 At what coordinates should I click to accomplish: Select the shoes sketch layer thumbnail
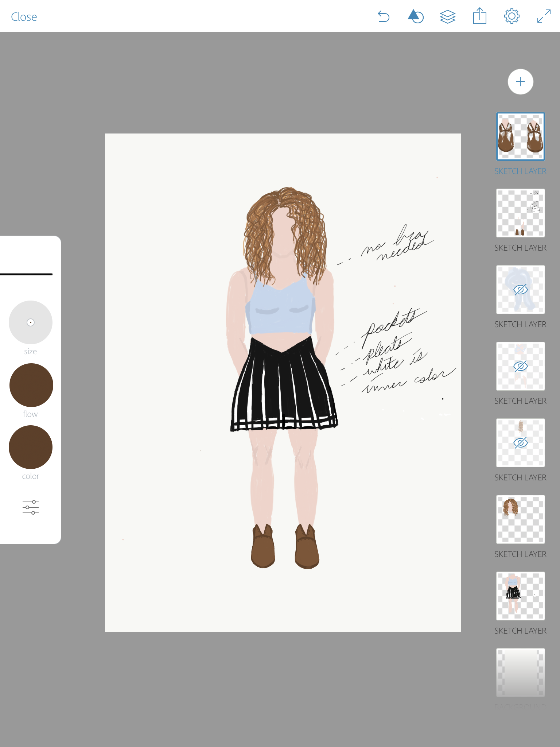520,136
